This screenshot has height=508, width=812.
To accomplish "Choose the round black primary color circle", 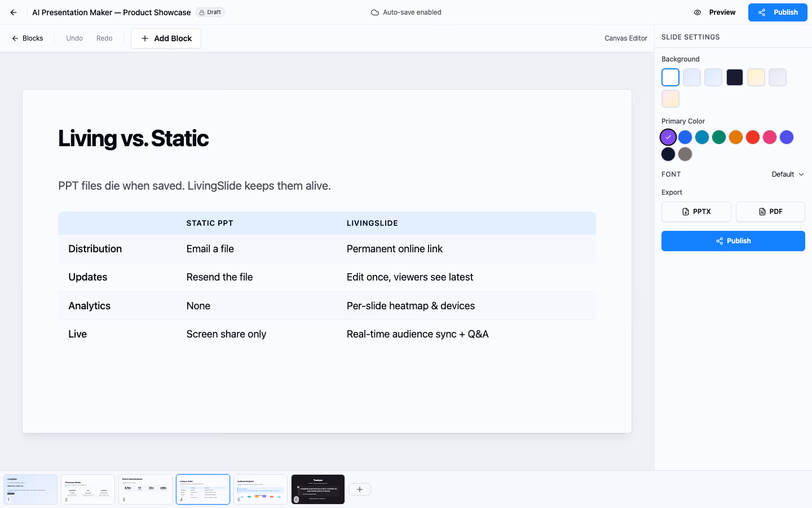I will coord(668,154).
